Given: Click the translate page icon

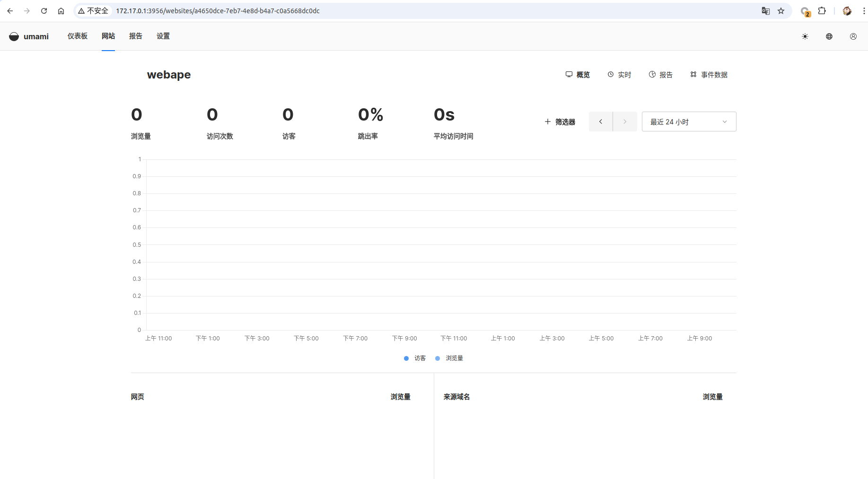Looking at the screenshot, I should [765, 11].
